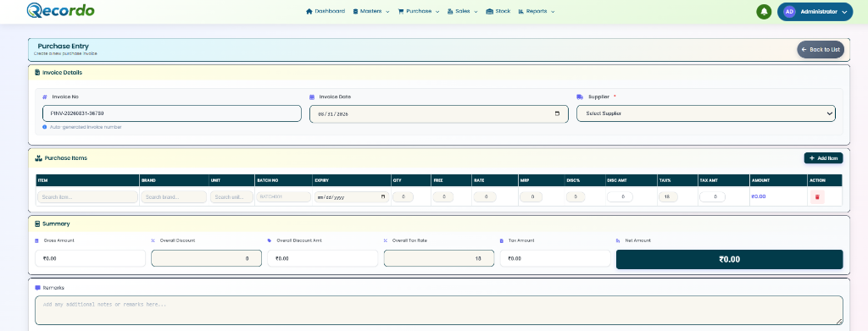The height and width of the screenshot is (331, 868).
Task: Click the Add Item button
Action: coord(823,158)
